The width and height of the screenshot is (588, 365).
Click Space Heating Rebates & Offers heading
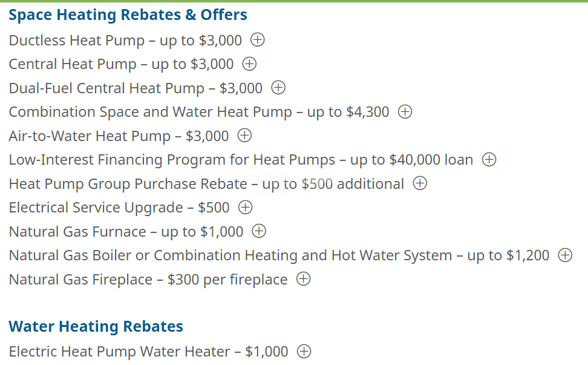coord(128,15)
